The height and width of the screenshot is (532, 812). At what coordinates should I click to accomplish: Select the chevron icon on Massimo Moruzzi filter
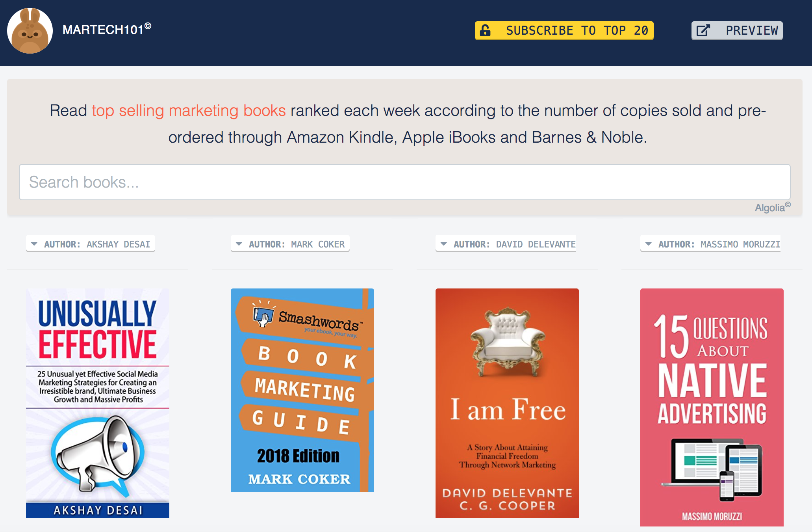[649, 244]
